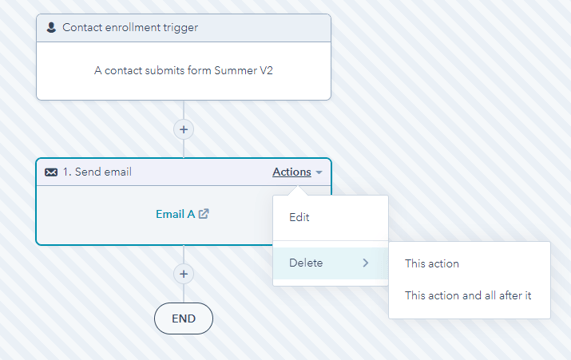Add action with plus button above END
The image size is (571, 360).
(x=184, y=274)
